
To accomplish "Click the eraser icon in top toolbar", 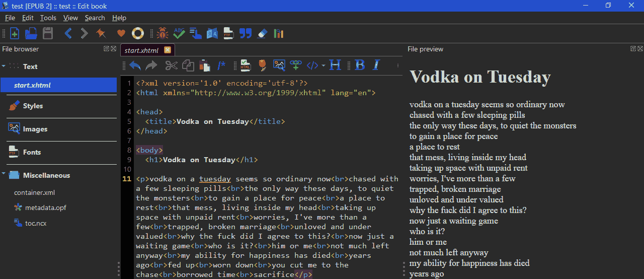I will pyautogui.click(x=262, y=34).
